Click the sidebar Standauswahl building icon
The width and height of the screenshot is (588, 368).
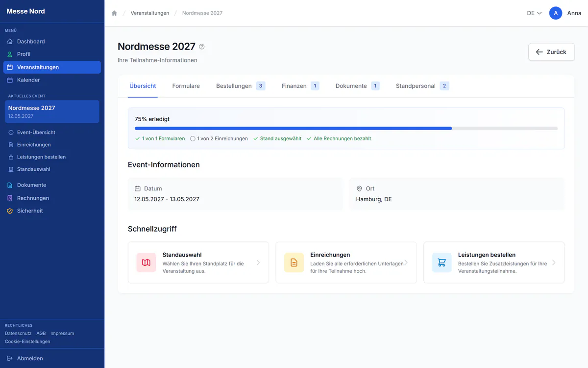click(11, 169)
